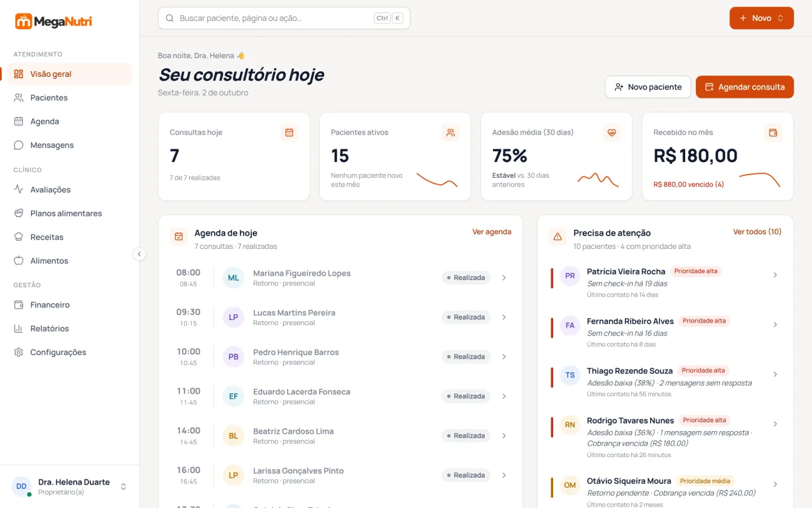Image resolution: width=812 pixels, height=508 pixels.
Task: Click the DD user avatar
Action: pyautogui.click(x=22, y=486)
